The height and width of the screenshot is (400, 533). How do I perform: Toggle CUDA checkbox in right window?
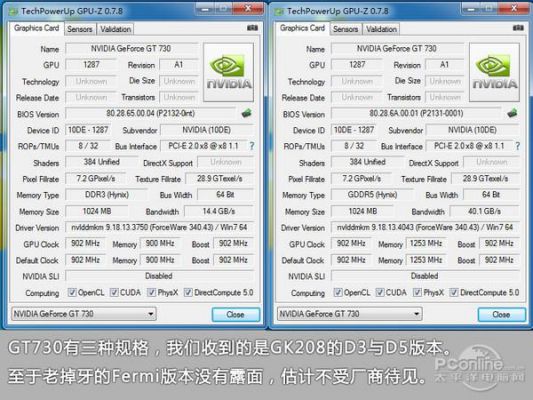(380, 292)
